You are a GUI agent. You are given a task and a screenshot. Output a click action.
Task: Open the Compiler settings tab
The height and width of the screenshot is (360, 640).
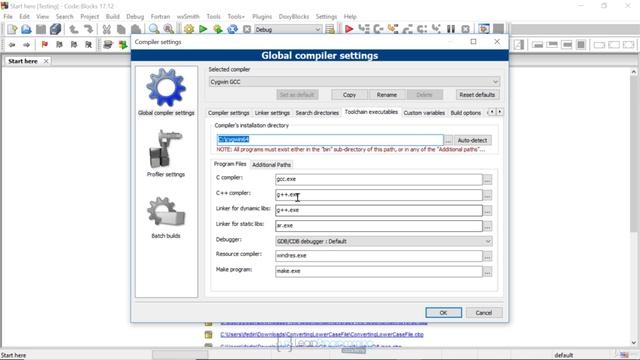click(x=229, y=113)
